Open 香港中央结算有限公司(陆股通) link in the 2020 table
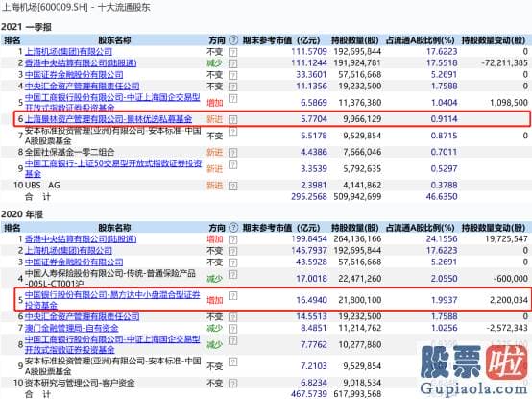Screen dimensions: 532x399 pyautogui.click(x=81, y=239)
